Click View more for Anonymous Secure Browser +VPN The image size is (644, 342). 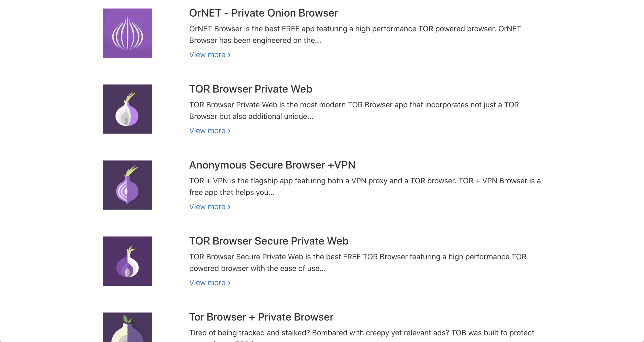coord(208,206)
